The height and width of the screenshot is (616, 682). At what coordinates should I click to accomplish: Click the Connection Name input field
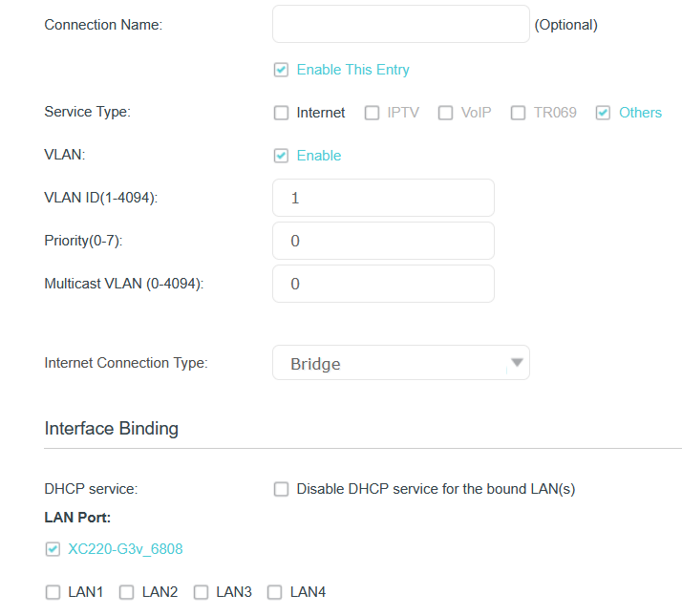(400, 25)
